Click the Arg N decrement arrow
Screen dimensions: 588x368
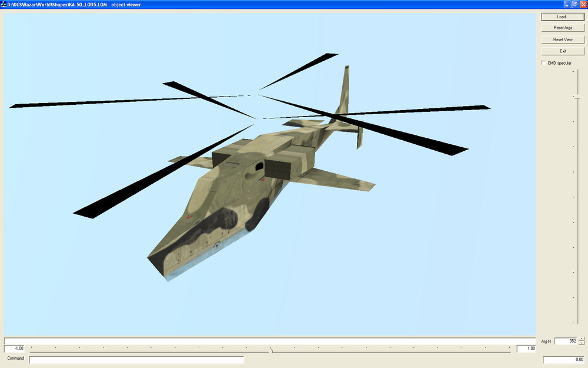pyautogui.click(x=581, y=343)
